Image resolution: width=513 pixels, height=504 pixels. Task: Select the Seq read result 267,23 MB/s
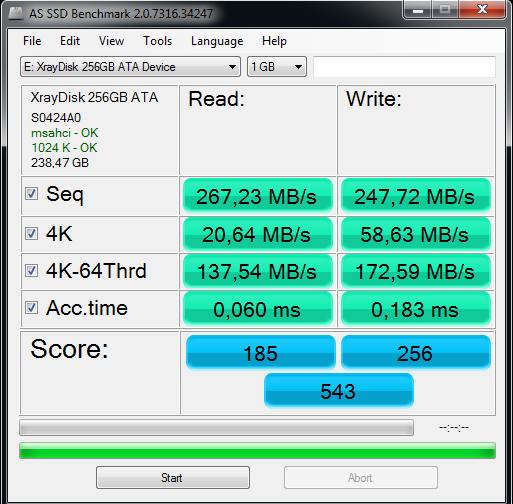click(x=258, y=196)
